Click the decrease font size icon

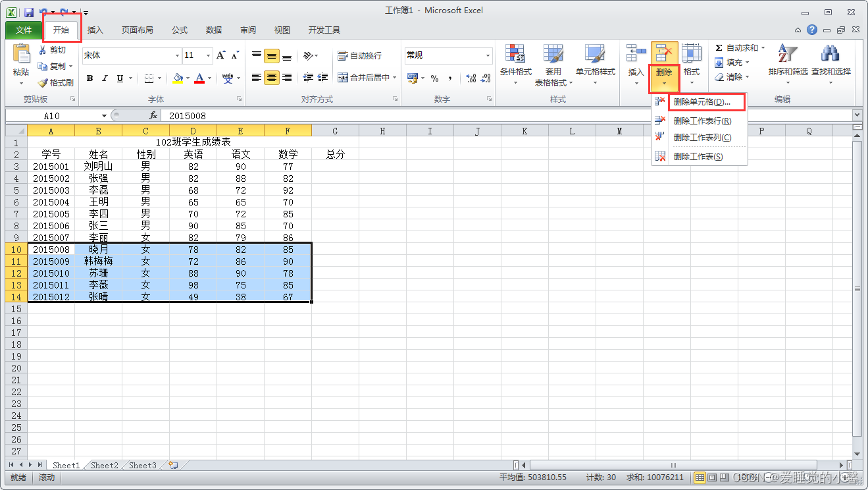(x=236, y=55)
